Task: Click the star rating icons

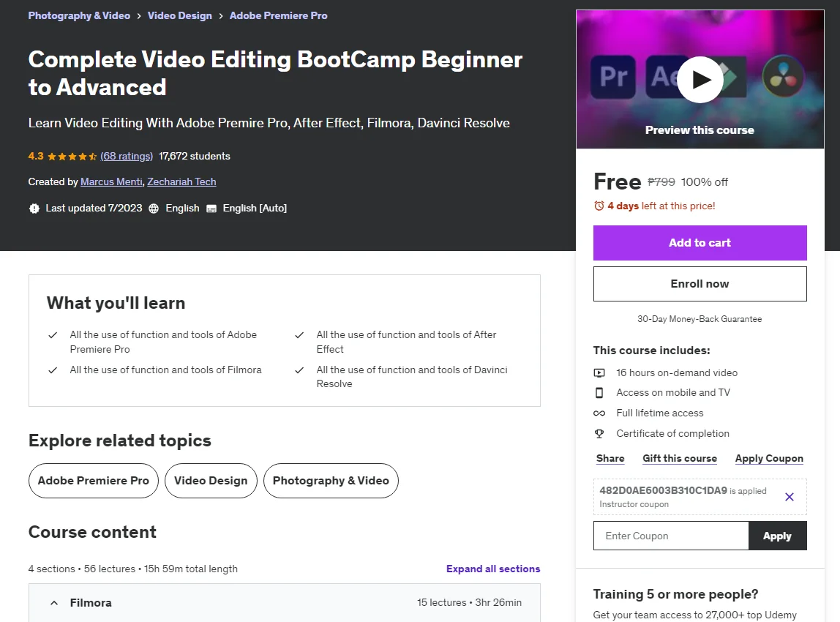Action: point(72,157)
